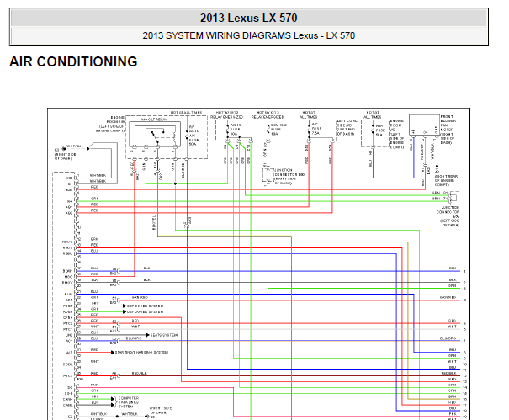509x420 pixels.
Task: Select JUNCTION CONNECTOR (right side of dash) label
Action: coord(289,177)
